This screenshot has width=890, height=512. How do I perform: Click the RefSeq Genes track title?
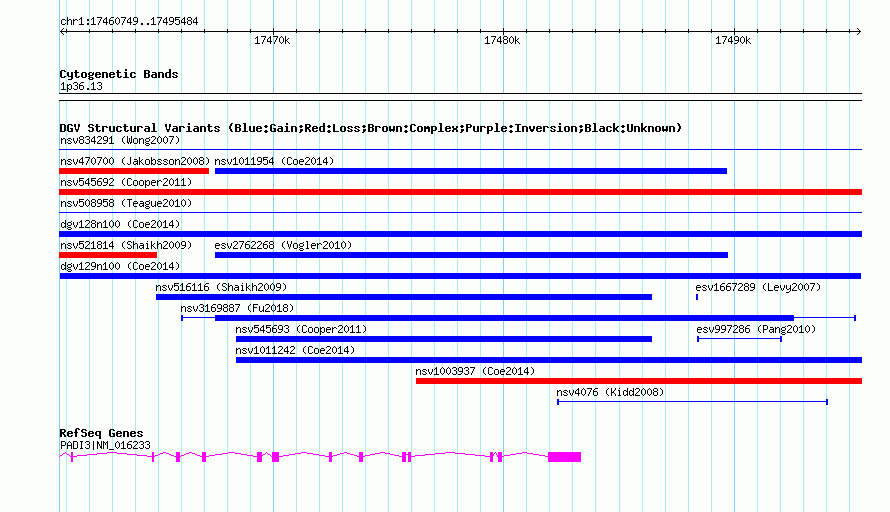coord(101,433)
